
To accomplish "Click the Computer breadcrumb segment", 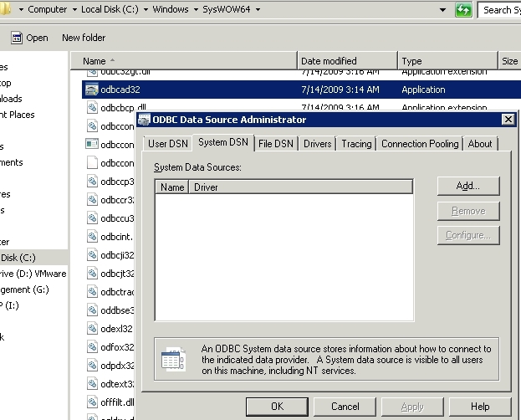I will (47, 9).
